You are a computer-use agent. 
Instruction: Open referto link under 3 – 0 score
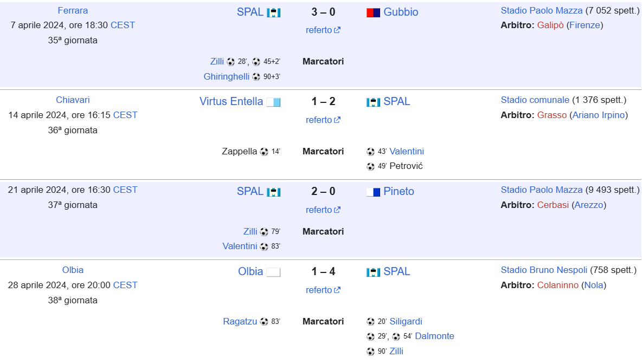319,30
